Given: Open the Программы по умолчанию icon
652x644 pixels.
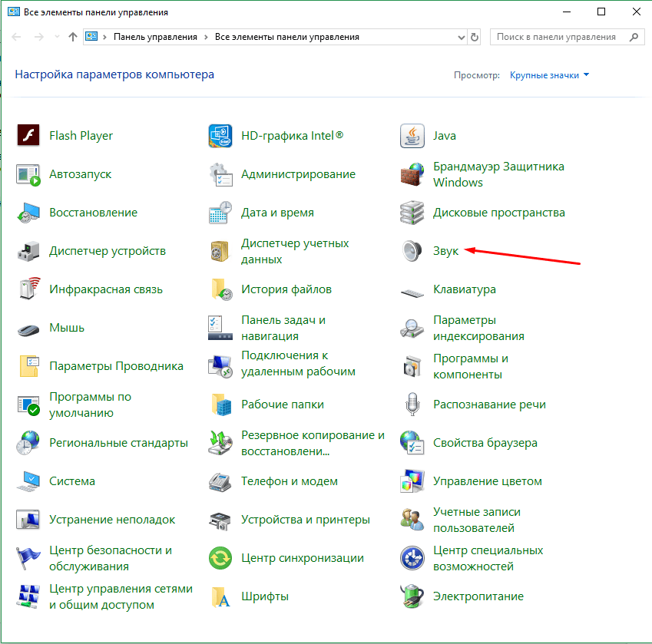Looking at the screenshot, I should pos(28,405).
